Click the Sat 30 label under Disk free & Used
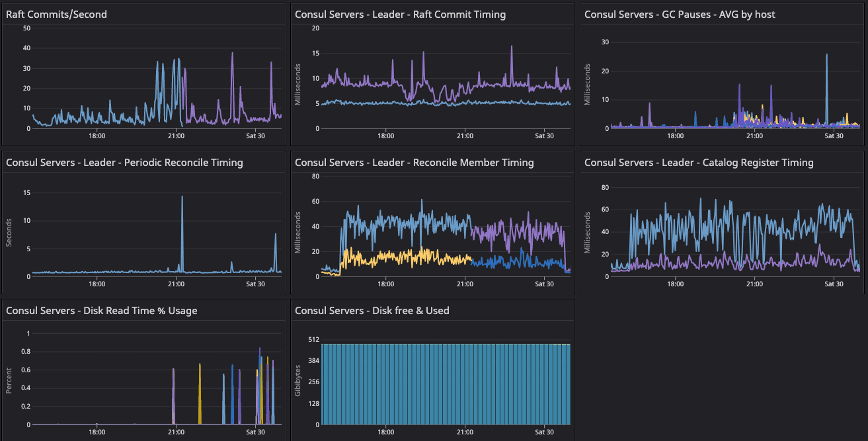 click(x=544, y=432)
